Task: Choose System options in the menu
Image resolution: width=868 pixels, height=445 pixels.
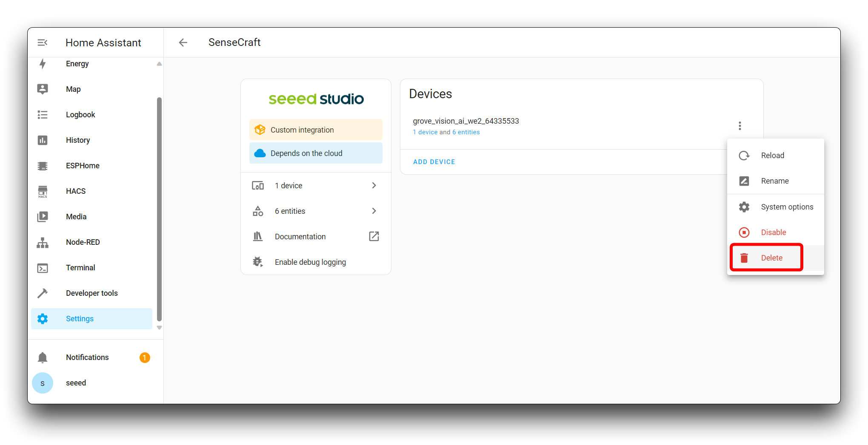Action: point(776,207)
